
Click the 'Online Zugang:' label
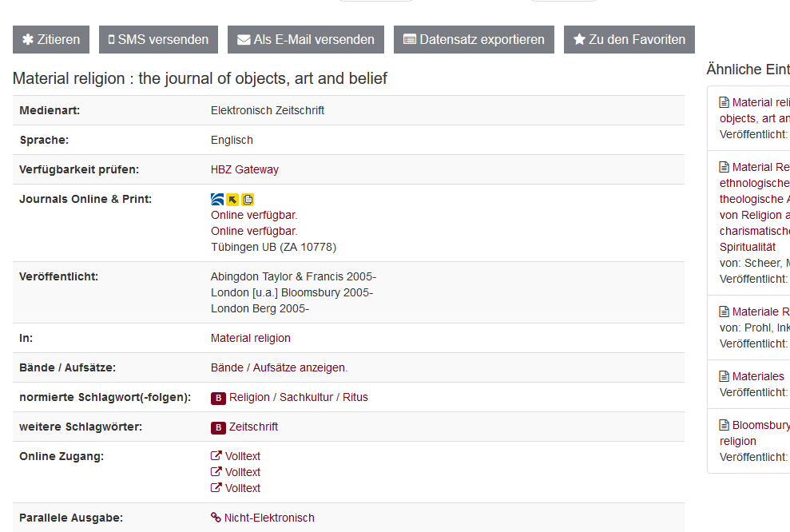tap(62, 456)
